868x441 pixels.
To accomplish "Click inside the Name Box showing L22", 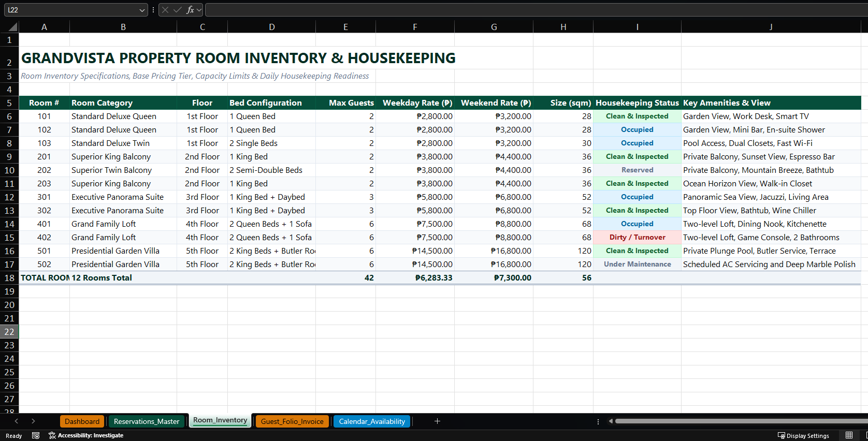I will pyautogui.click(x=71, y=10).
